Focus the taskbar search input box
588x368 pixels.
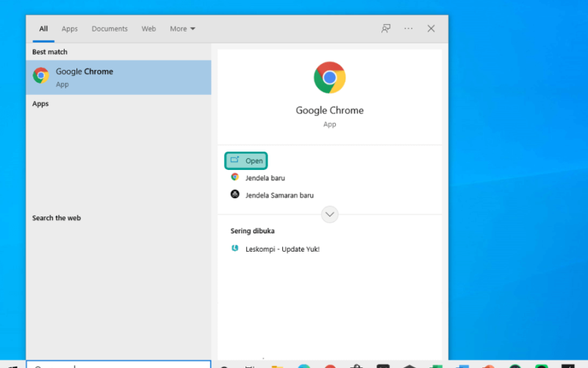[118, 364]
